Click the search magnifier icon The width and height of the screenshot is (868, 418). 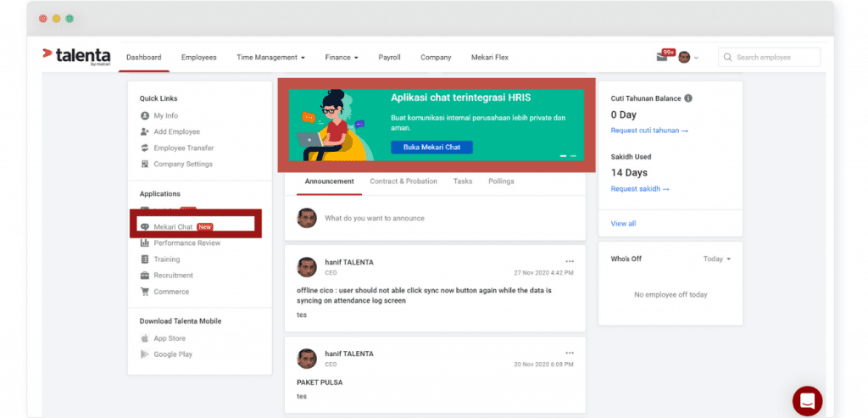tap(727, 58)
